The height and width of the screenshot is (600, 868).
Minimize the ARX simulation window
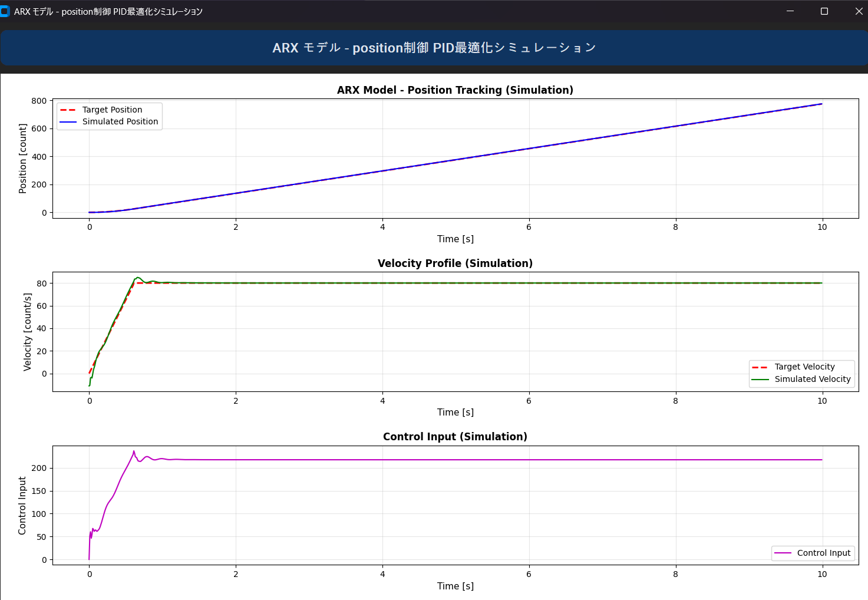pos(790,11)
